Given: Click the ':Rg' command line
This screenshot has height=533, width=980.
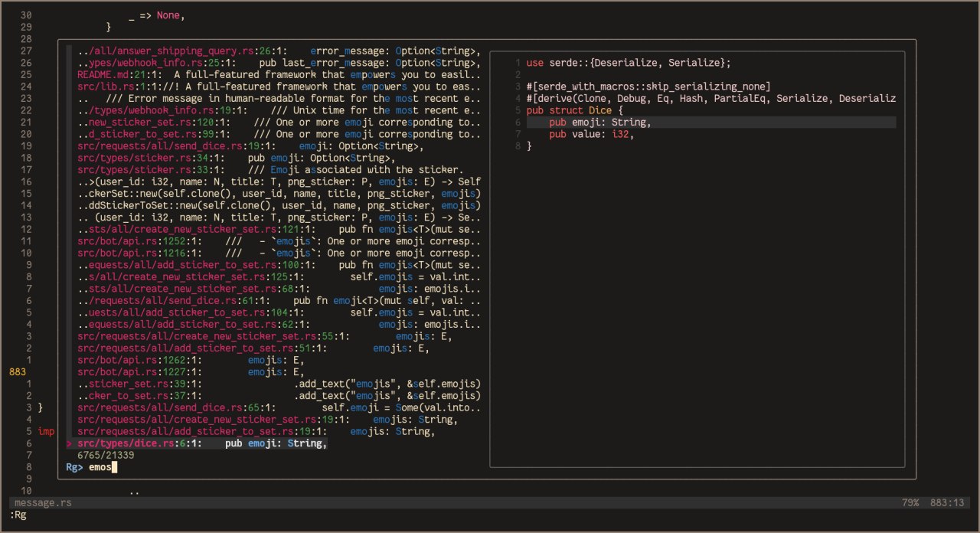Looking at the screenshot, I should click(18, 515).
